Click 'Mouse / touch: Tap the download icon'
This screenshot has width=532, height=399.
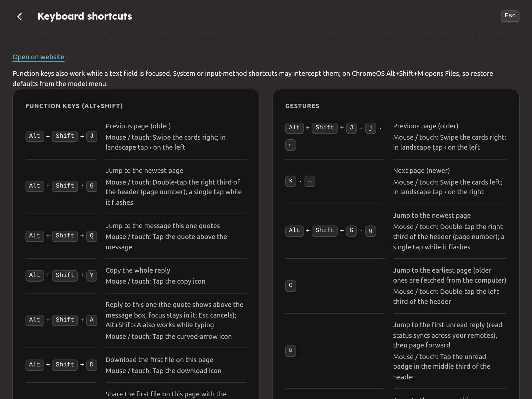pyautogui.click(x=163, y=371)
